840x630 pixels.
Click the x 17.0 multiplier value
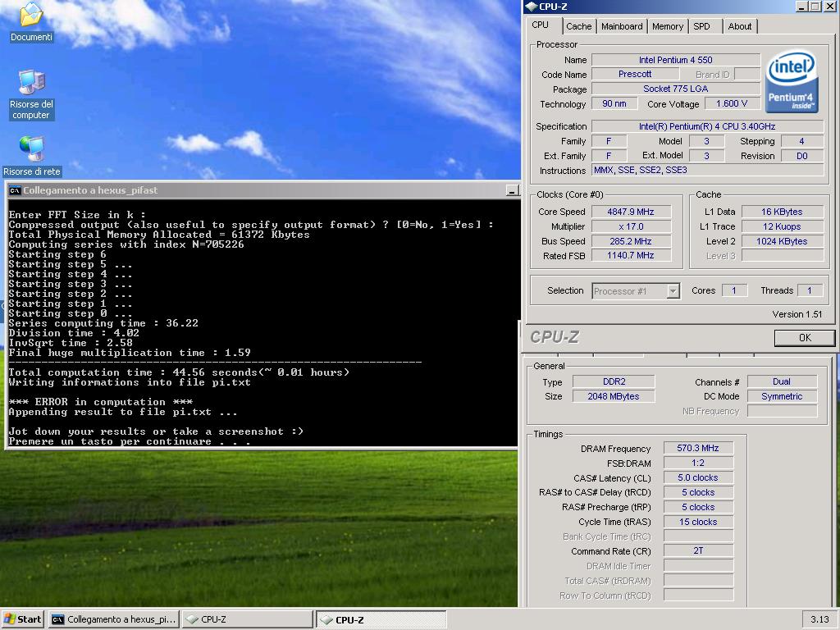[x=631, y=226]
